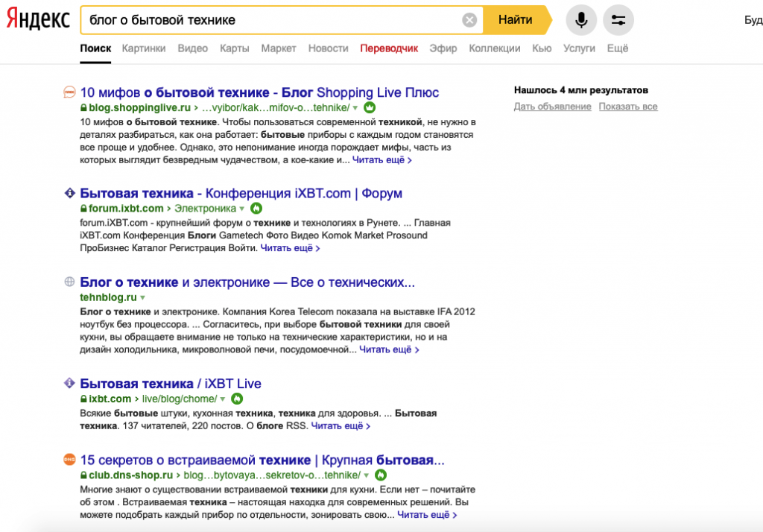Screen dimensions: 763x532
Task: Open search settings sliders icon
Action: pos(618,20)
